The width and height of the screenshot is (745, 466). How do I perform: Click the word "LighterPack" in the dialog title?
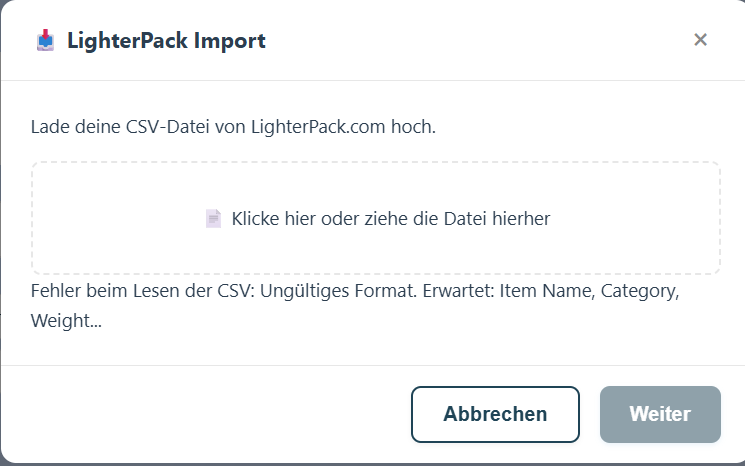pyautogui.click(x=128, y=41)
